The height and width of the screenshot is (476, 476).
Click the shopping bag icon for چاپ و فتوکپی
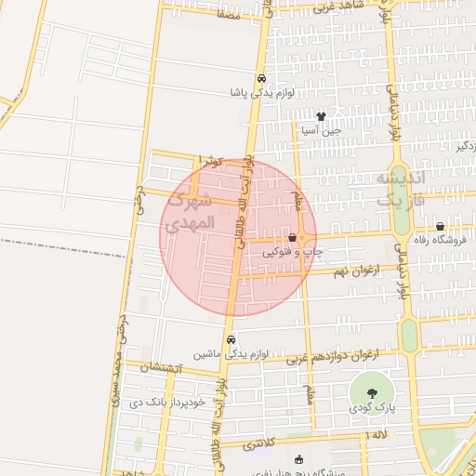coord(292,238)
